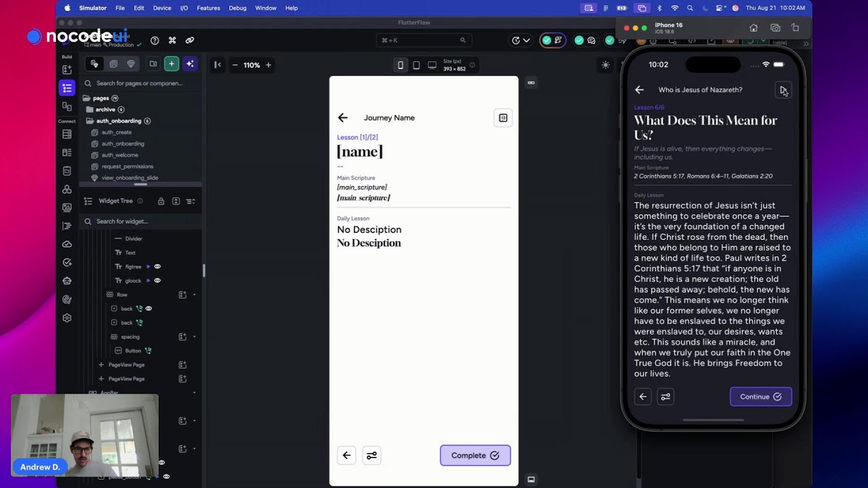The image size is (868, 488).
Task: Lock the Widget Tree with the padlock icon
Action: click(161, 201)
